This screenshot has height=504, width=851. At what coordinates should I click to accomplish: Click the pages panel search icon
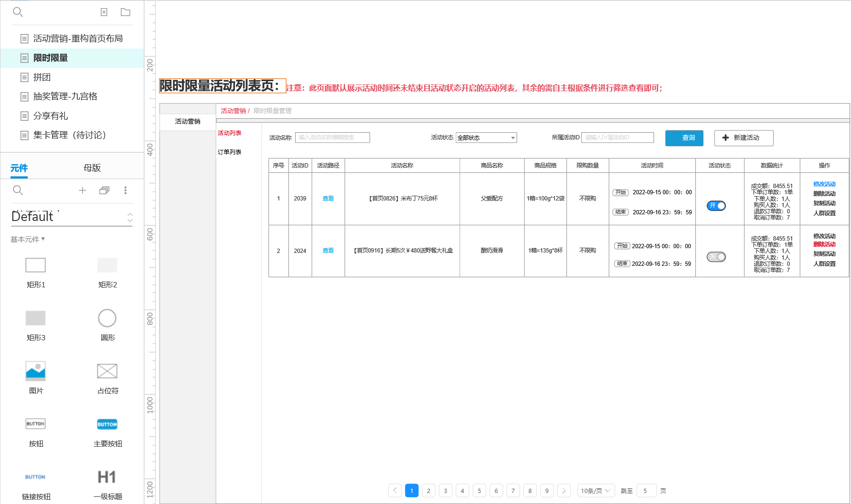tap(18, 12)
